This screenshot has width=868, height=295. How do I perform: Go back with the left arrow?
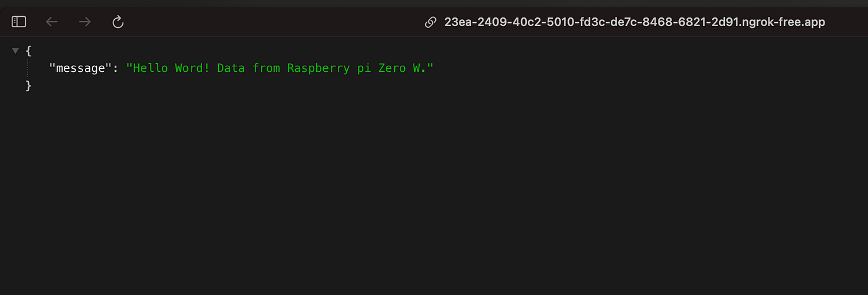coord(52,22)
